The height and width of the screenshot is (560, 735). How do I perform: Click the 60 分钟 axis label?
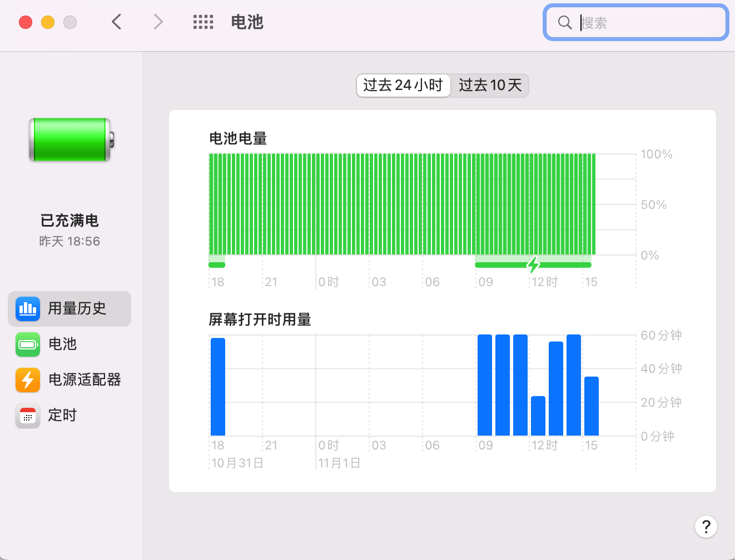[x=661, y=335]
